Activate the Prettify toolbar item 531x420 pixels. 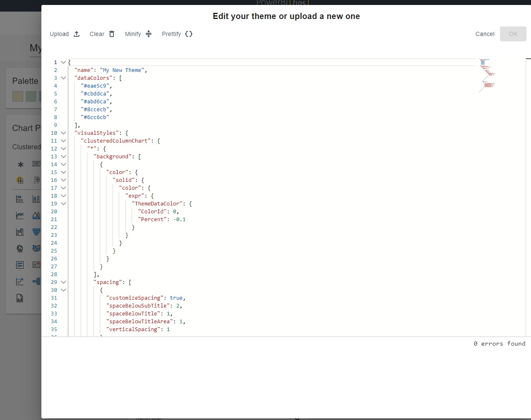(171, 33)
